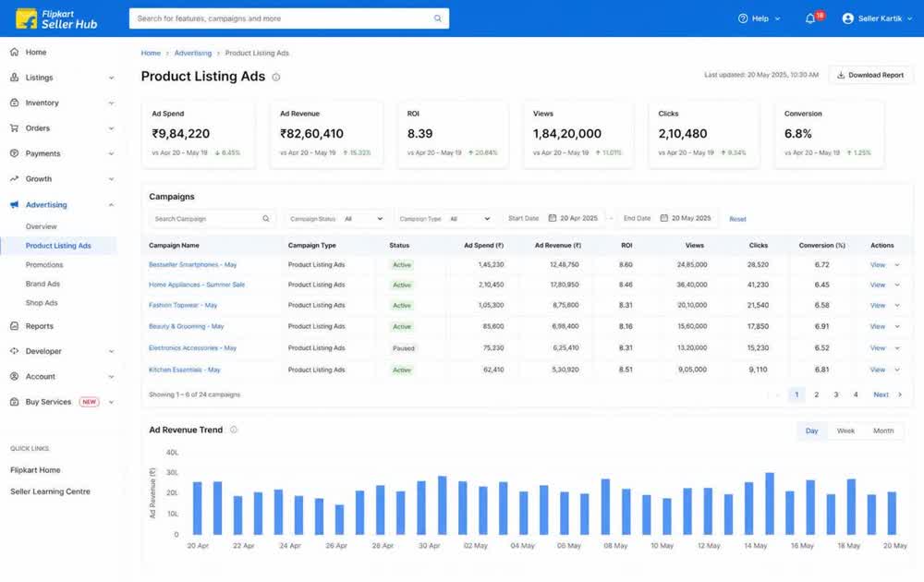Open the Overview submenu item

tap(42, 226)
